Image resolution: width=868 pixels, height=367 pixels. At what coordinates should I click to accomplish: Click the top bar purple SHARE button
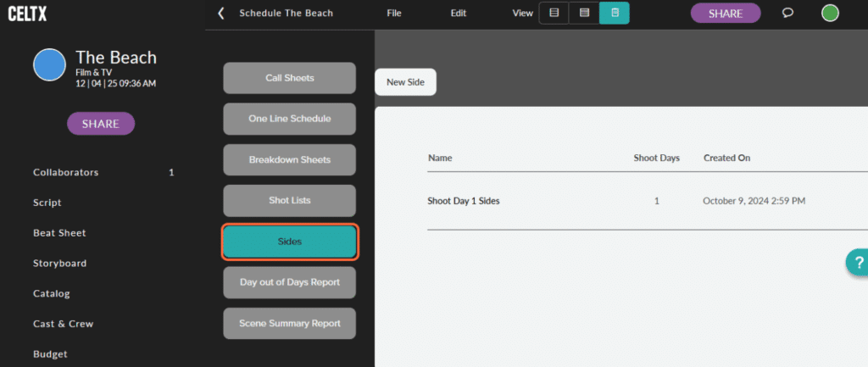click(x=726, y=14)
